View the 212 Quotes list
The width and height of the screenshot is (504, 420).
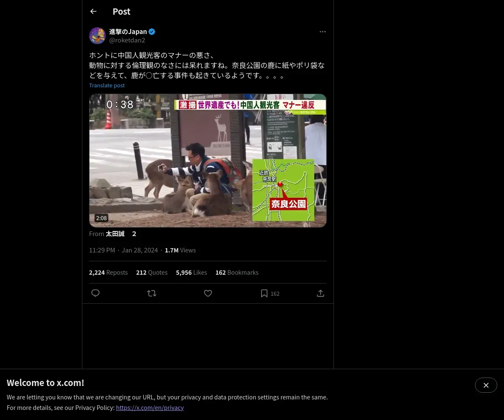(x=152, y=272)
